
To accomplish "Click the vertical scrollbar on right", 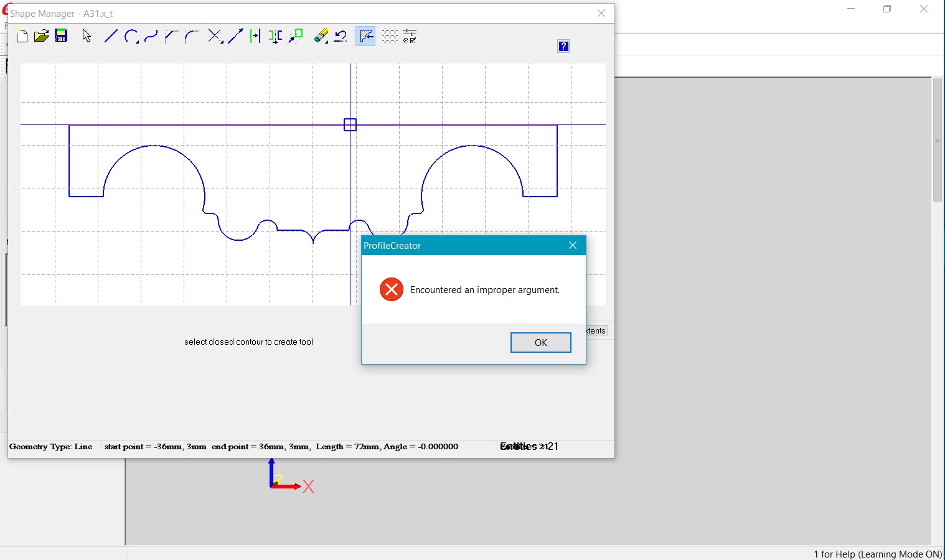I will click(x=937, y=140).
